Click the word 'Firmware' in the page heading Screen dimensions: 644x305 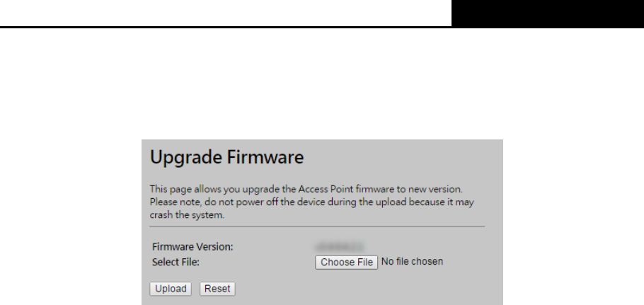pyautogui.click(x=265, y=157)
